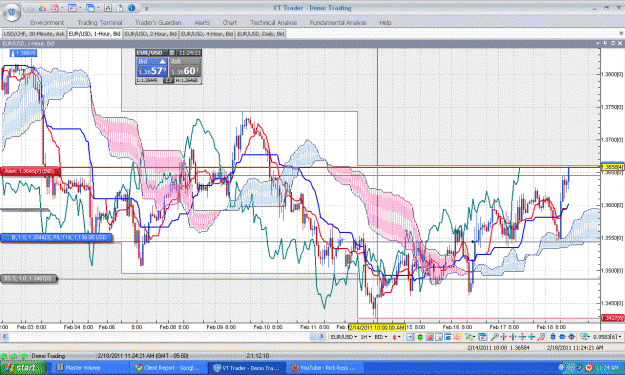Open the green cursor pointer tool dropdown
The image size is (625, 375).
pyautogui.click(x=470, y=337)
